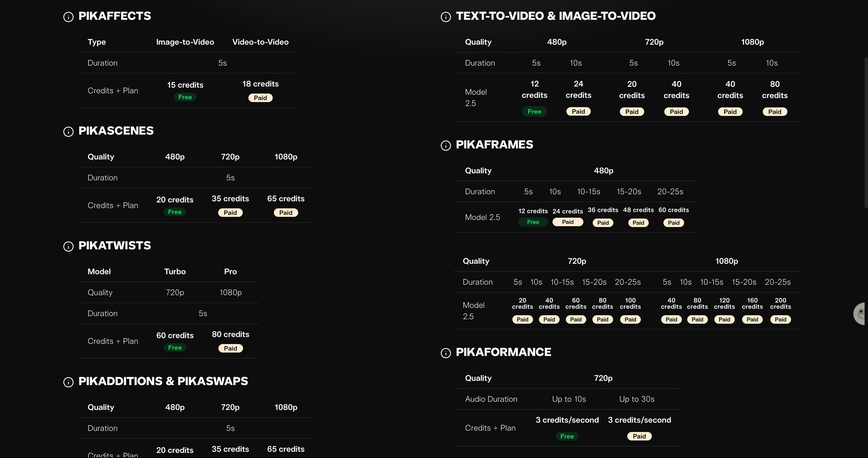Click Paid badge under 18 credits in Pikaffects
This screenshot has width=868, height=458.
point(261,98)
